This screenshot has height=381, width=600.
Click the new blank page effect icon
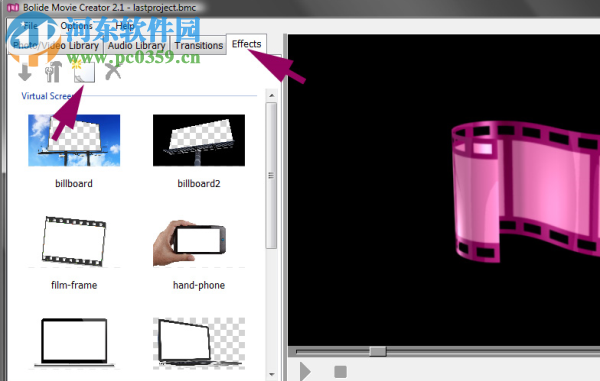(84, 72)
